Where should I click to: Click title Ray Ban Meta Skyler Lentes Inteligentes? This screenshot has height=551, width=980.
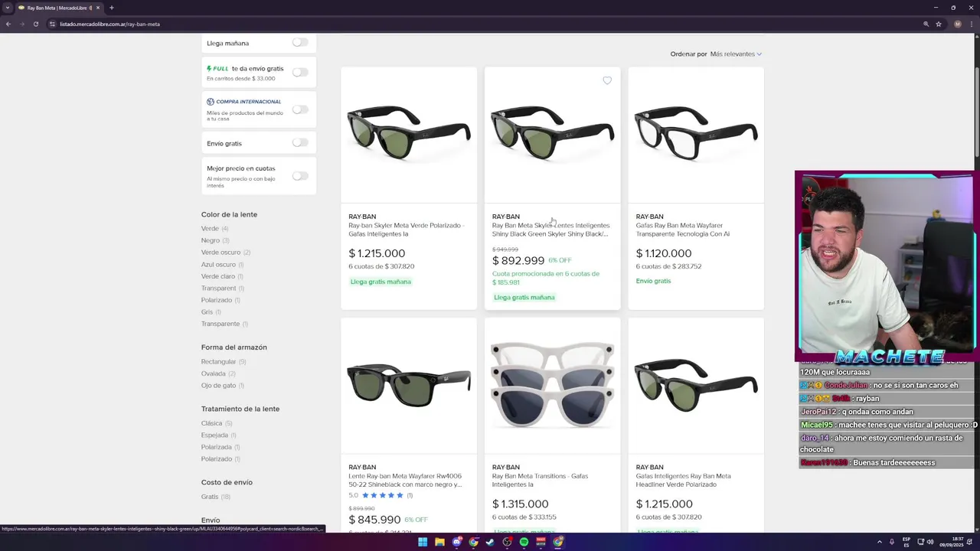550,230
